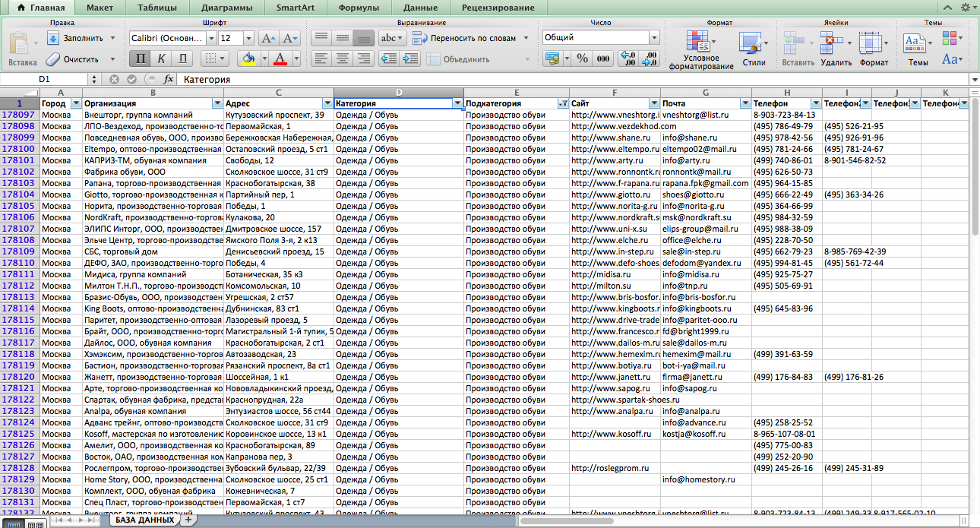
Task: Decrease font size with the A-down icon
Action: pos(289,38)
